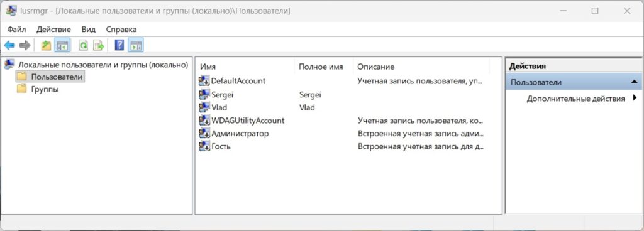The height and width of the screenshot is (231, 644).
Task: Toggle the Show/Hide Action Pane icon
Action: coord(136,45)
